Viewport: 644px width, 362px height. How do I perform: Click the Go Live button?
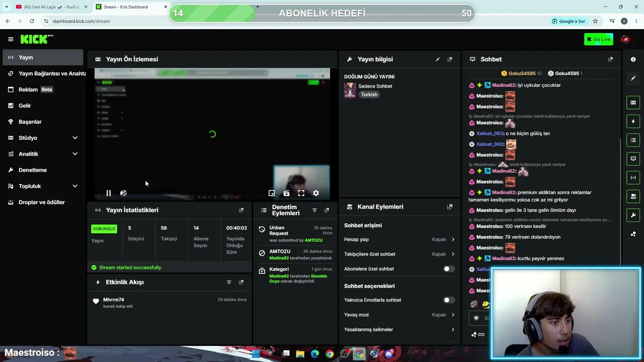coord(598,39)
